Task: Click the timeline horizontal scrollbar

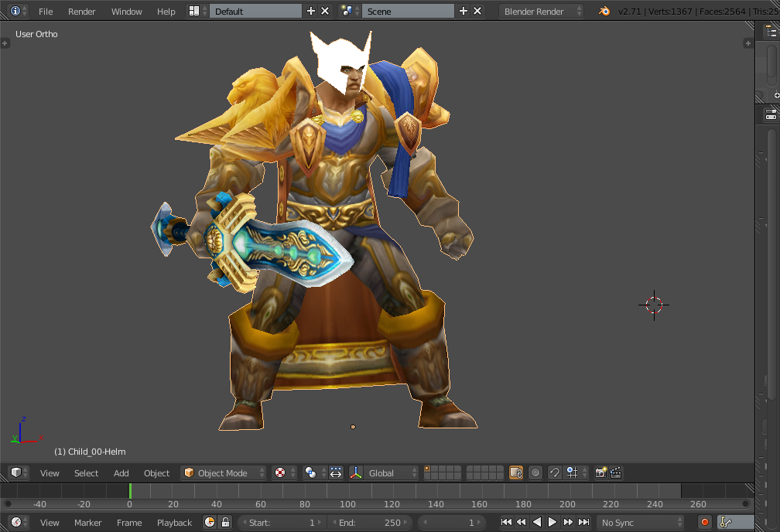Action: tap(377, 503)
